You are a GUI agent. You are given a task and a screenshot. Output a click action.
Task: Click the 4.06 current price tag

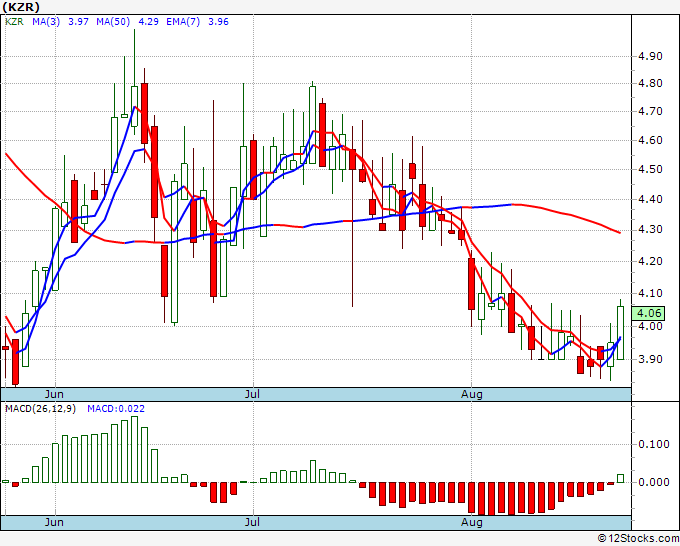pos(648,313)
